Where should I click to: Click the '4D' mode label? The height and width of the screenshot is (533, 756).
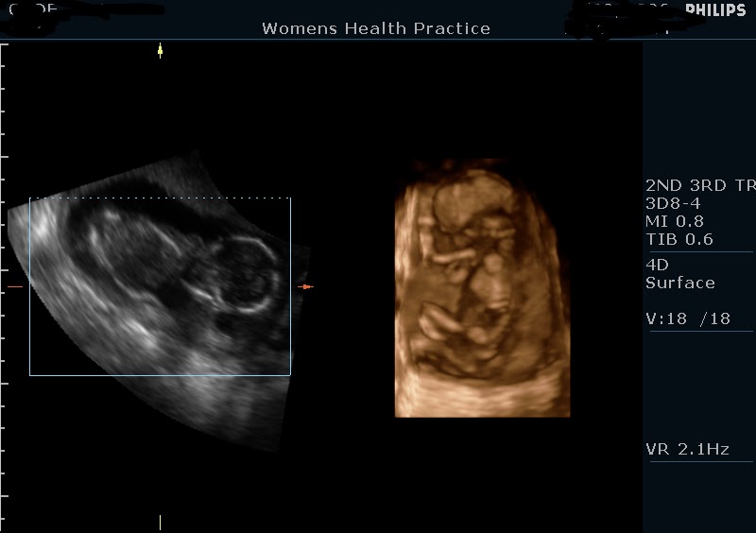point(657,265)
